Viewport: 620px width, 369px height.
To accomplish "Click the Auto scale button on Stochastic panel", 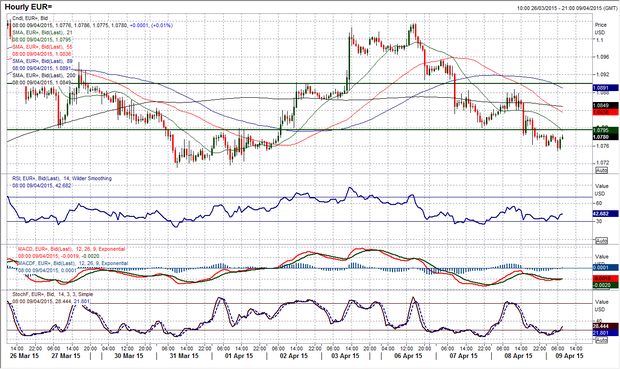I will 601,340.
